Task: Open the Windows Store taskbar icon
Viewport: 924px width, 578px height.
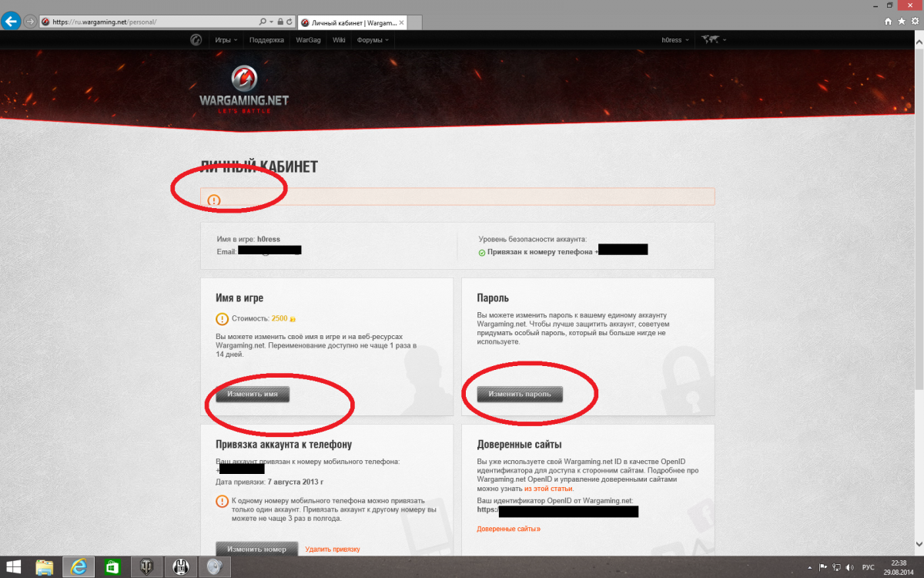Action: click(112, 567)
